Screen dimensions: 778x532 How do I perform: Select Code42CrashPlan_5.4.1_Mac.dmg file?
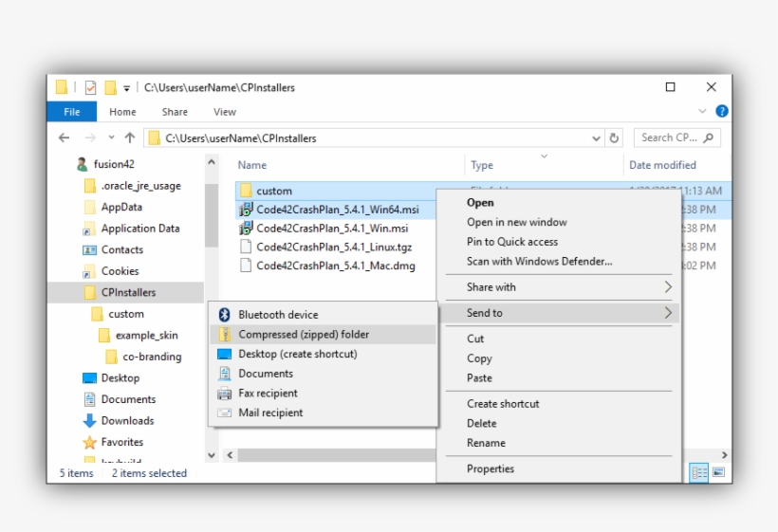coord(336,266)
